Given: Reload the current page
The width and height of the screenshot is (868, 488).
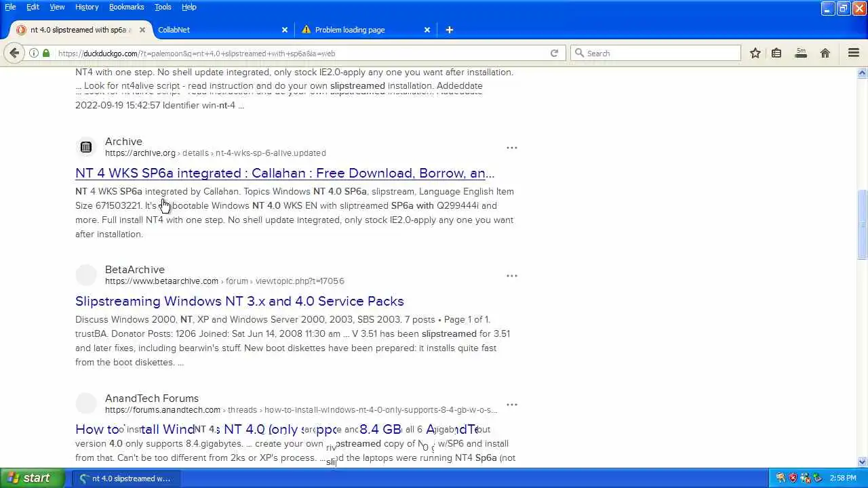Looking at the screenshot, I should pos(554,53).
